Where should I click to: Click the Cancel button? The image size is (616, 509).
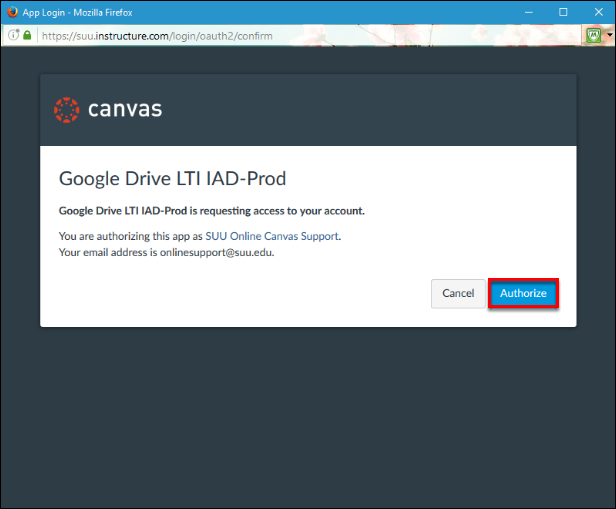click(458, 293)
